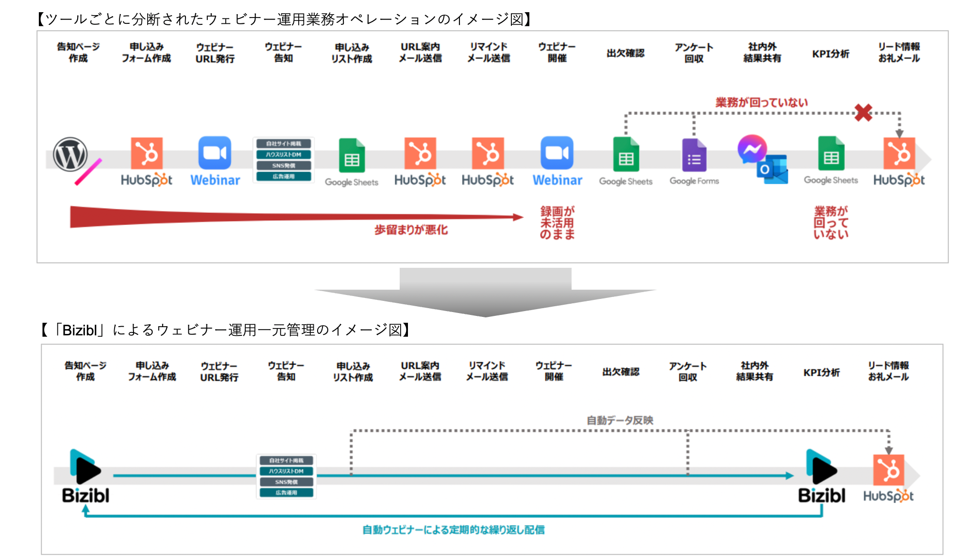The height and width of the screenshot is (557, 980).
Task: Click the Google Sheets icon under KPI分析
Action: click(x=831, y=154)
